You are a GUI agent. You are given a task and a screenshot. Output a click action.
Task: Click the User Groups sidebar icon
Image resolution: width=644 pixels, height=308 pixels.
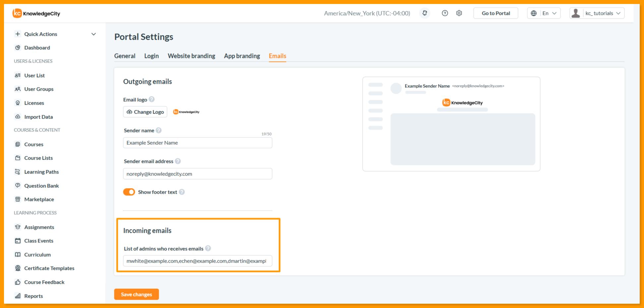pyautogui.click(x=18, y=89)
